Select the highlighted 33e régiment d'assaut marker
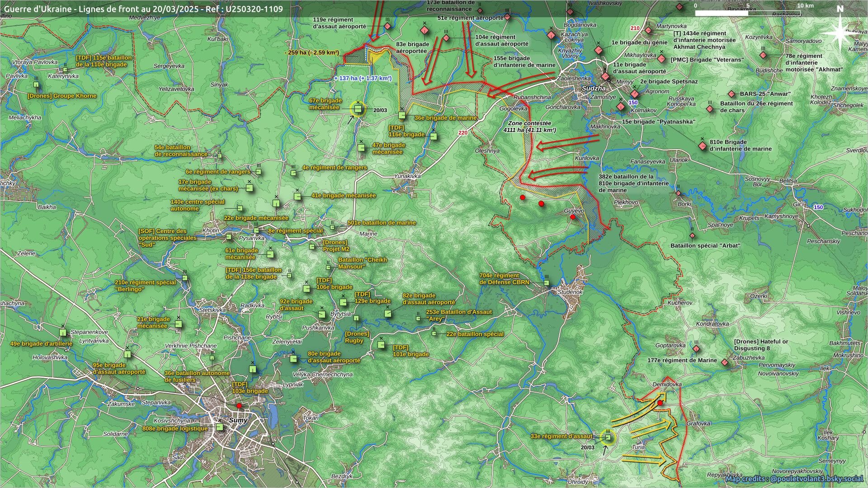Screen dimensions: 868x488 (x=608, y=437)
